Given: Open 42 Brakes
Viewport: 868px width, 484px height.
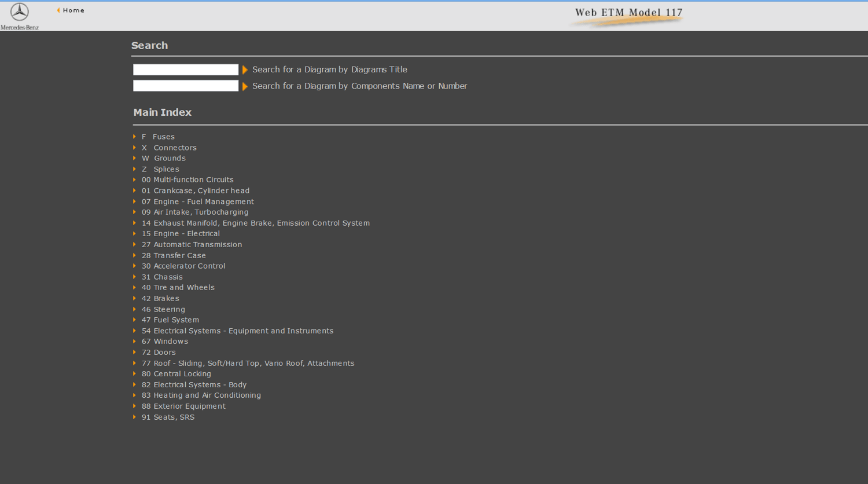Looking at the screenshot, I should [x=160, y=298].
